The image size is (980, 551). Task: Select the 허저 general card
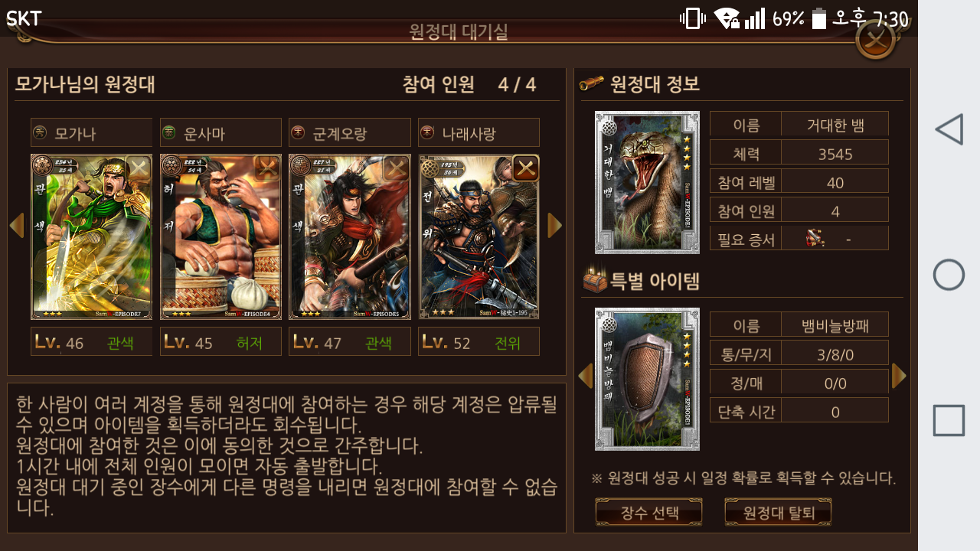click(x=220, y=237)
